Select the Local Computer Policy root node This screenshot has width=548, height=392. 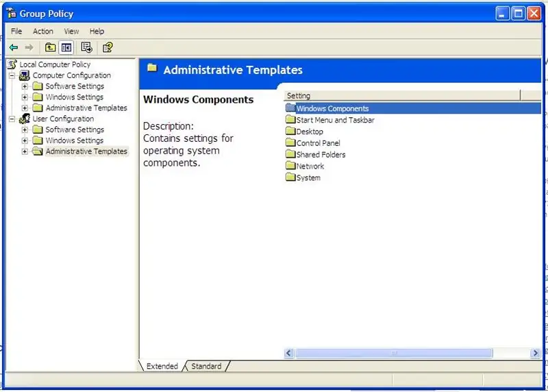[x=55, y=64]
